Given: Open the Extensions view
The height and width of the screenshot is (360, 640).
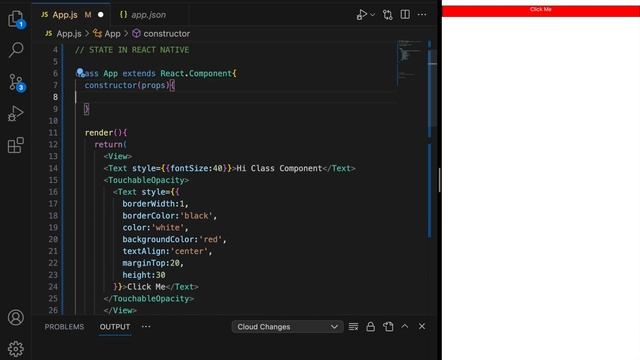Looking at the screenshot, I should (16, 145).
